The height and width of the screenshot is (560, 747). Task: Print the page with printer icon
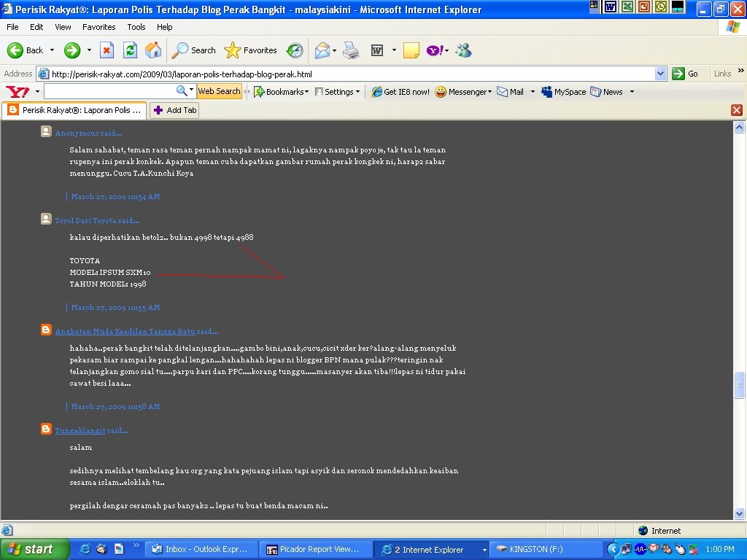(x=351, y=50)
